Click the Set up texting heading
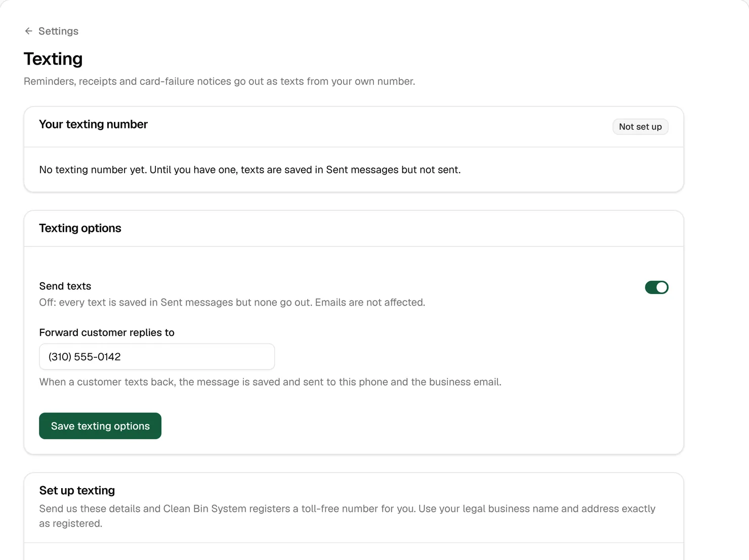749x560 pixels. (x=77, y=490)
